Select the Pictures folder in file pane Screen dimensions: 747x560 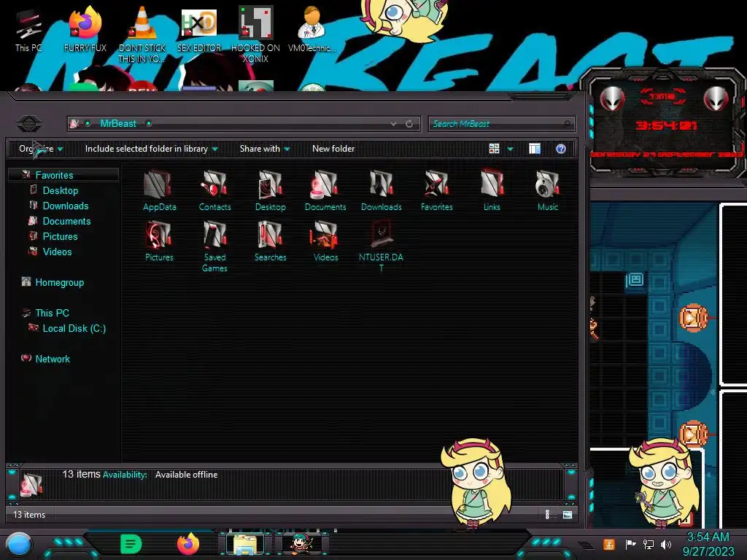pos(159,241)
